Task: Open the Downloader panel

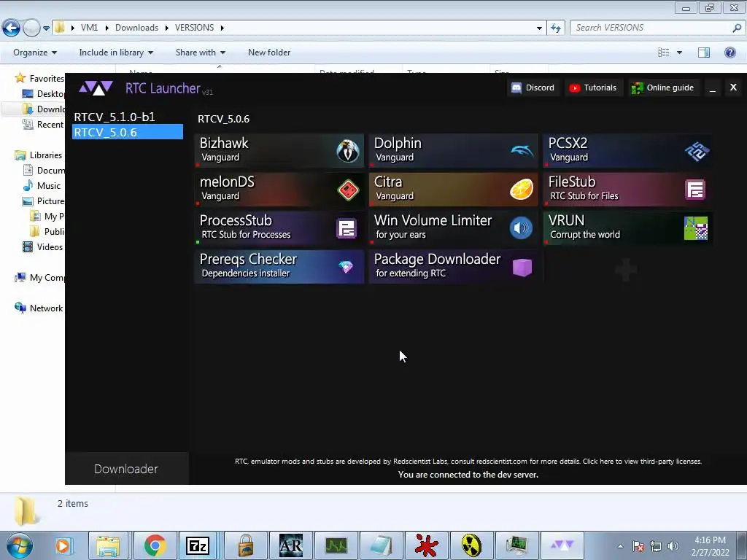Action: pyautogui.click(x=126, y=469)
